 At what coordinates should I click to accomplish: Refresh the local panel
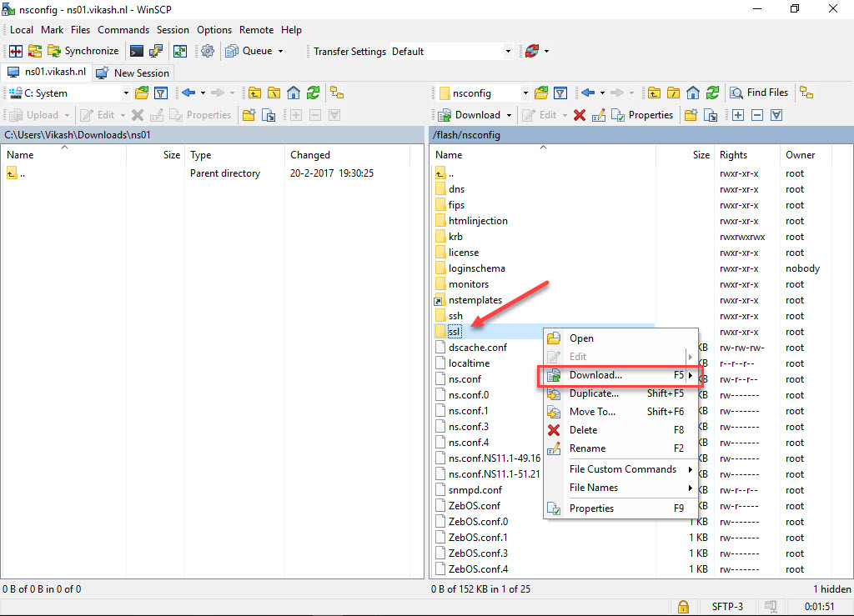314,93
